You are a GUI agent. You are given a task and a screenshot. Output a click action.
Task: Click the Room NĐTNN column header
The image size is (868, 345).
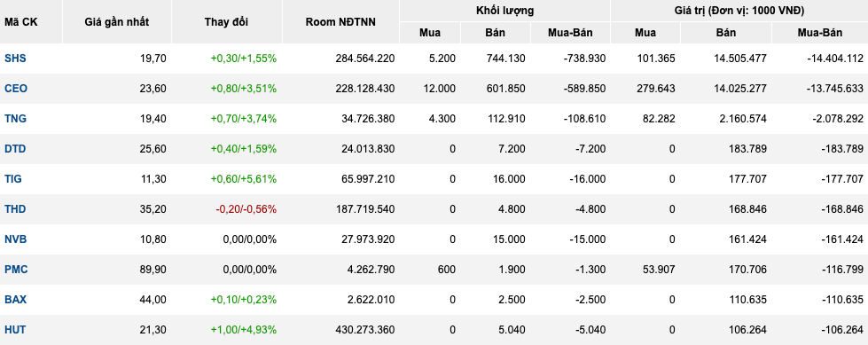click(340, 22)
